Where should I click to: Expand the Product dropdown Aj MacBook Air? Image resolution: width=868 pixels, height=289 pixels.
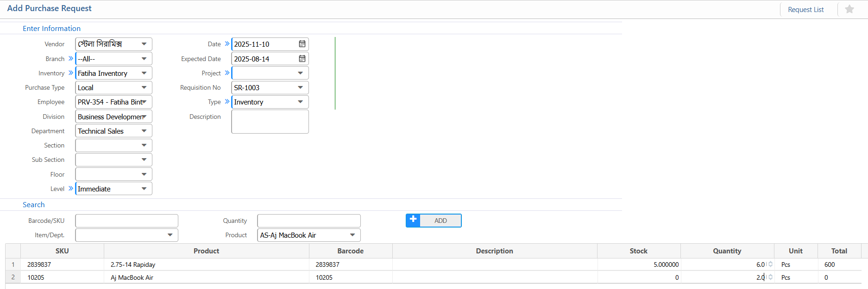(x=352, y=235)
